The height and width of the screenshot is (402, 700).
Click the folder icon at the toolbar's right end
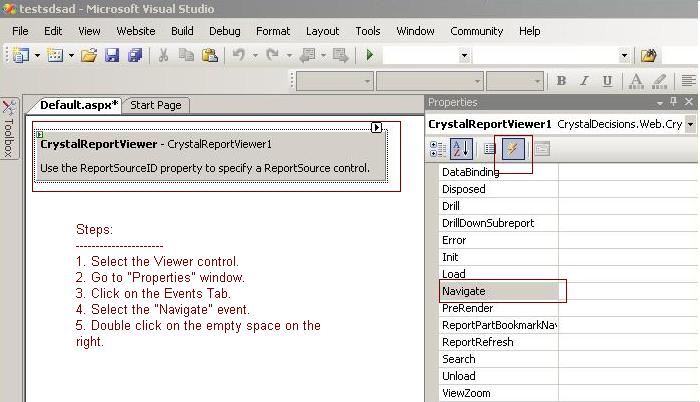coord(648,55)
